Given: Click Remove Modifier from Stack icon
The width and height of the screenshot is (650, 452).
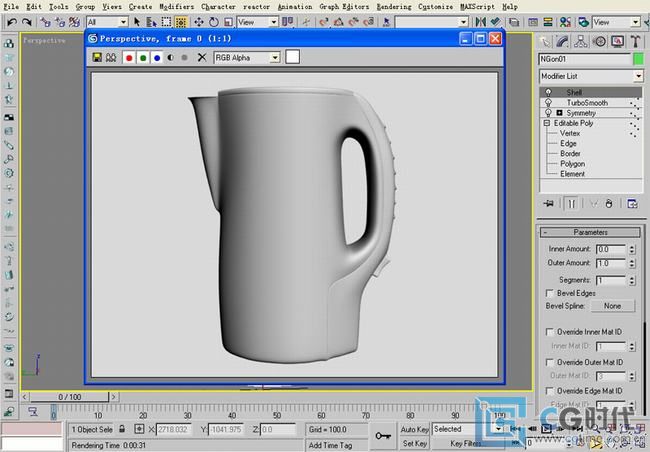Looking at the screenshot, I should click(609, 204).
